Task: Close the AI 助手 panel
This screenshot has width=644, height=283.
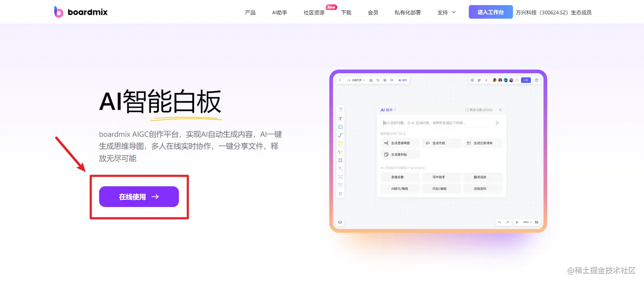Action: pyautogui.click(x=500, y=110)
